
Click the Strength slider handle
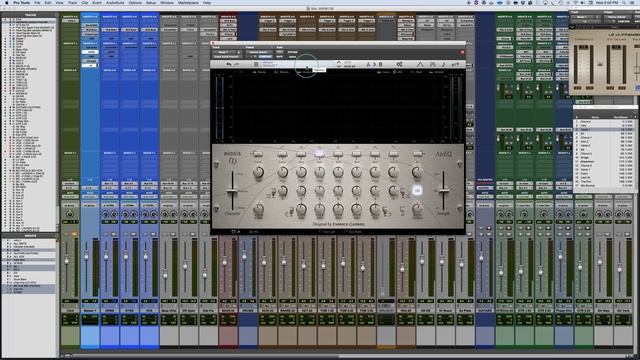(444, 191)
